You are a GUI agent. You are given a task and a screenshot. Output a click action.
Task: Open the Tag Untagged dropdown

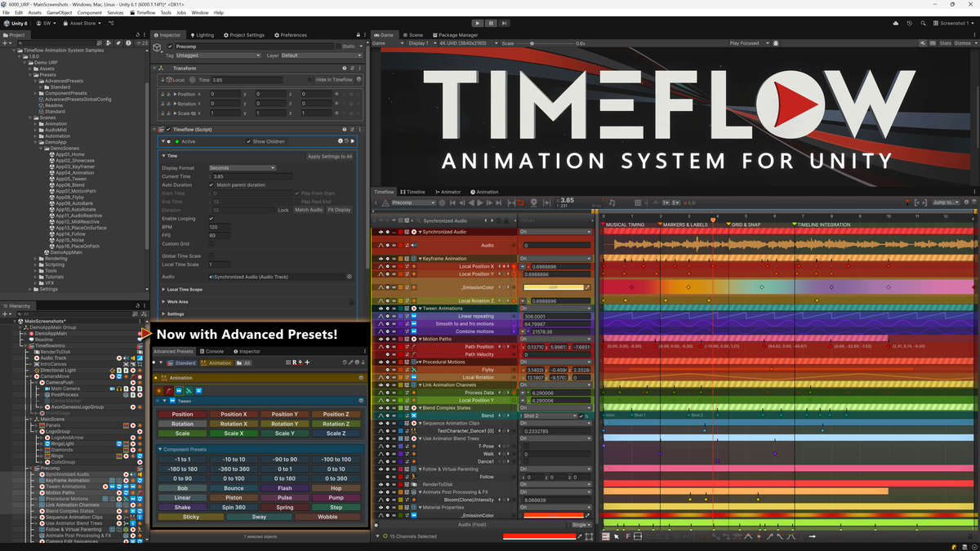click(219, 56)
